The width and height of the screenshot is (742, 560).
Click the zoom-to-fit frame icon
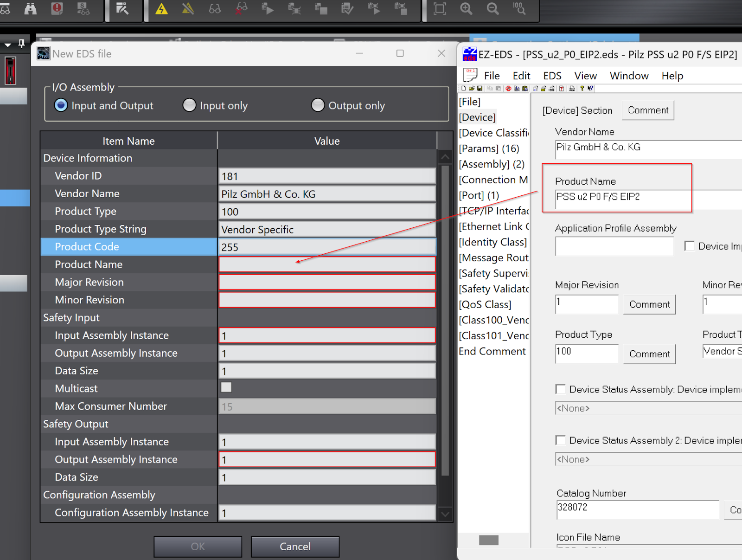(440, 8)
